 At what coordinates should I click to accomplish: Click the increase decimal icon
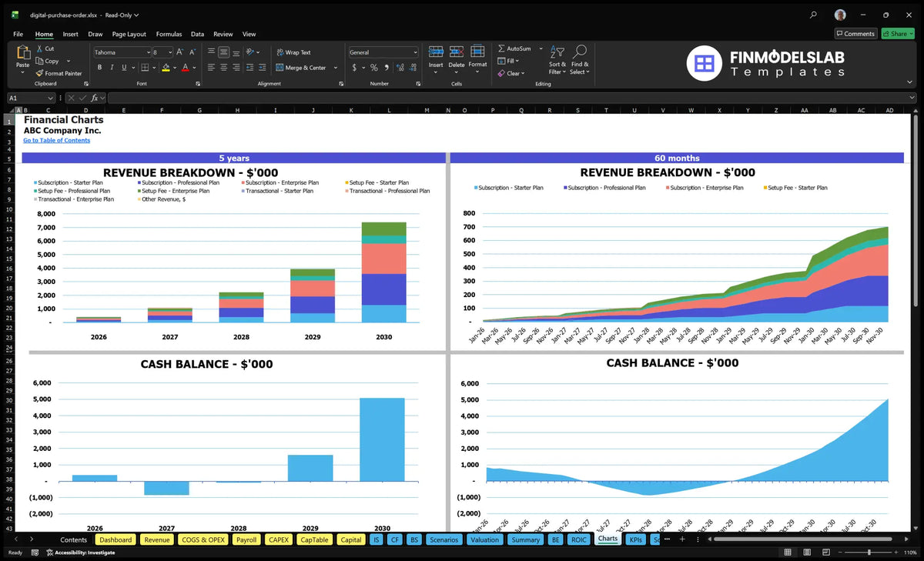[400, 68]
